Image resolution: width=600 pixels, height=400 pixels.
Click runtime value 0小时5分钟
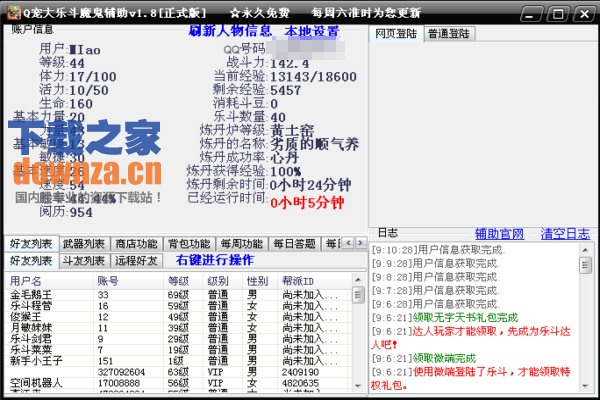pos(307,202)
